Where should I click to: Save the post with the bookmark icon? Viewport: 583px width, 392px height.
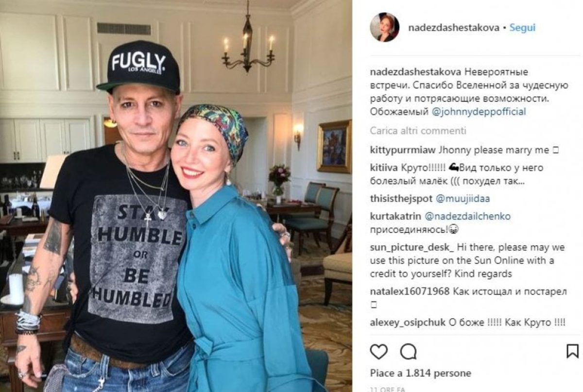[573, 351]
